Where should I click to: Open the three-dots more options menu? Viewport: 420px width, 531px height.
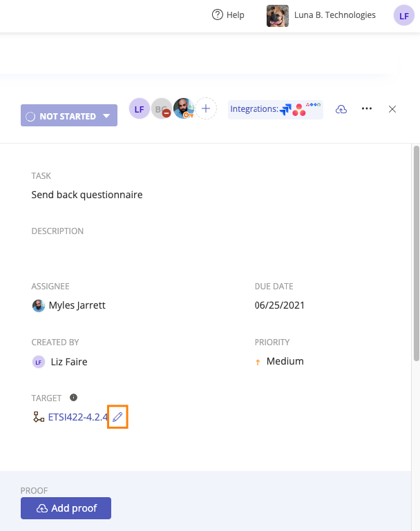[x=367, y=108]
